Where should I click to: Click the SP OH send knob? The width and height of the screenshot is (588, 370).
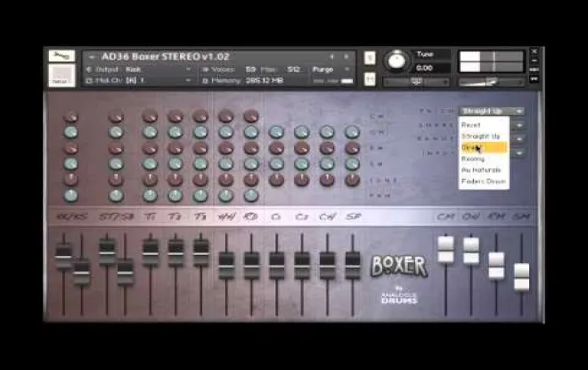tap(352, 132)
